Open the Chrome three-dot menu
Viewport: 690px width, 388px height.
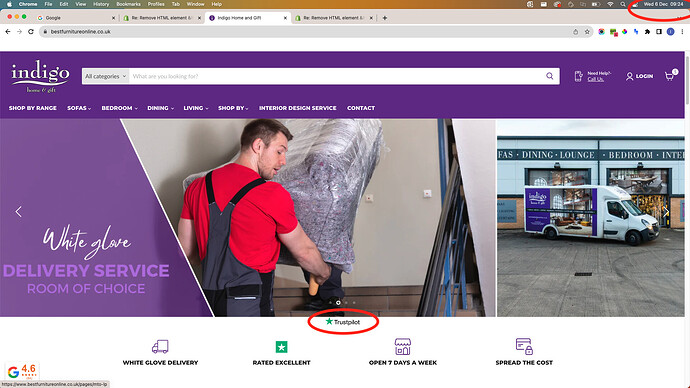682,32
